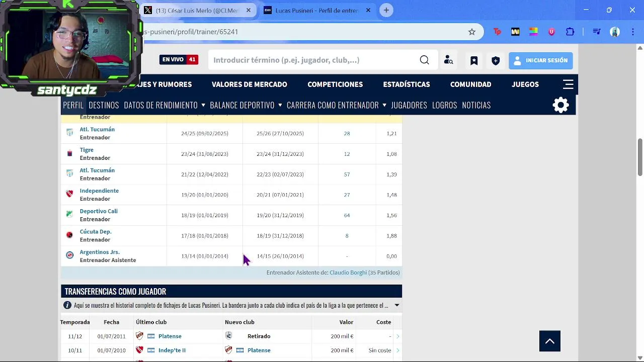Click the Deportivo Cali crest icon
Viewport: 644px width, 362px height.
70,214
